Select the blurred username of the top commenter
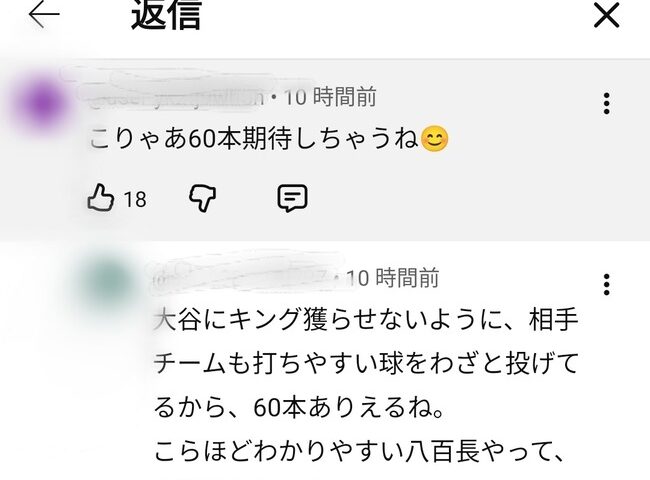This screenshot has height=480, width=650. 176,97
